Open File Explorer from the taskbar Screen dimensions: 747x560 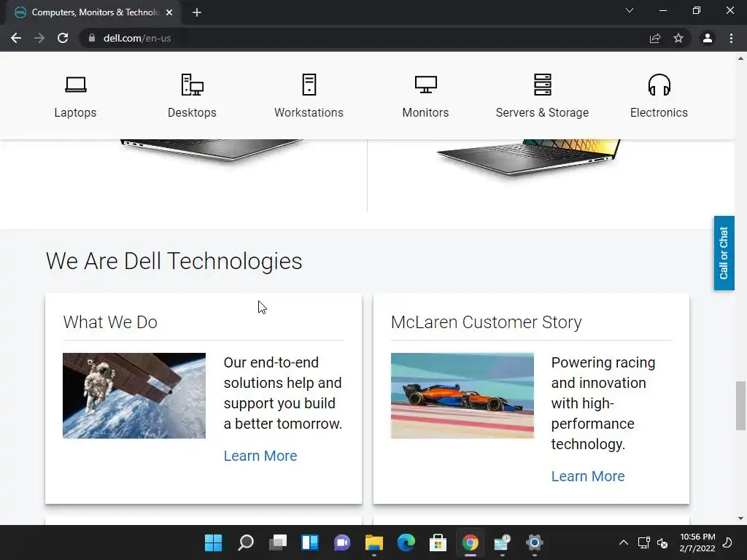(x=374, y=542)
